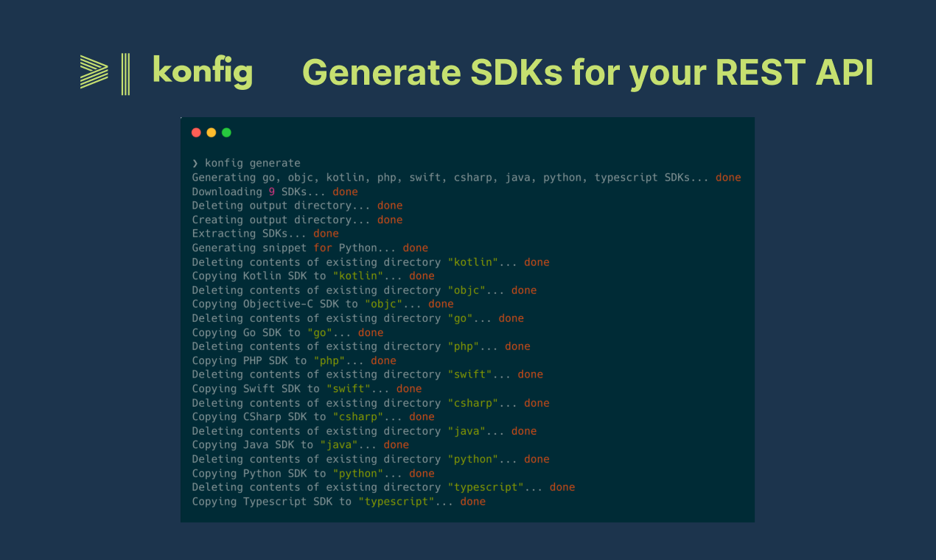Click the deleting existing directory "objc" line
The height and width of the screenshot is (560, 936).
coord(364,290)
